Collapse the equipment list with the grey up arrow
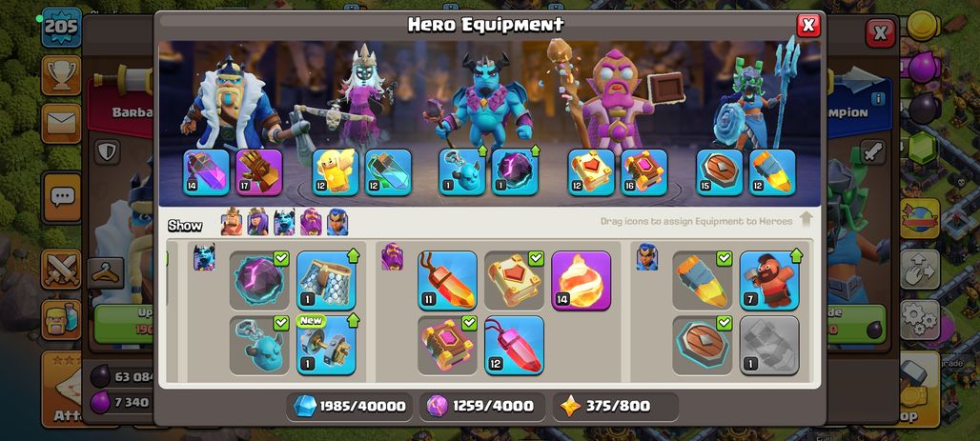980x441 pixels. (x=806, y=220)
